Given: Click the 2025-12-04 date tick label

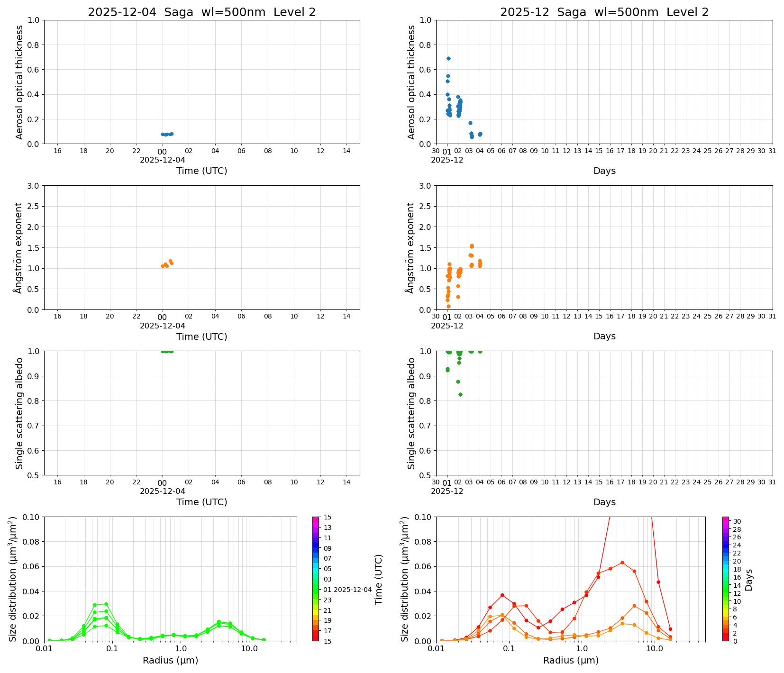Looking at the screenshot, I should click(x=163, y=160).
